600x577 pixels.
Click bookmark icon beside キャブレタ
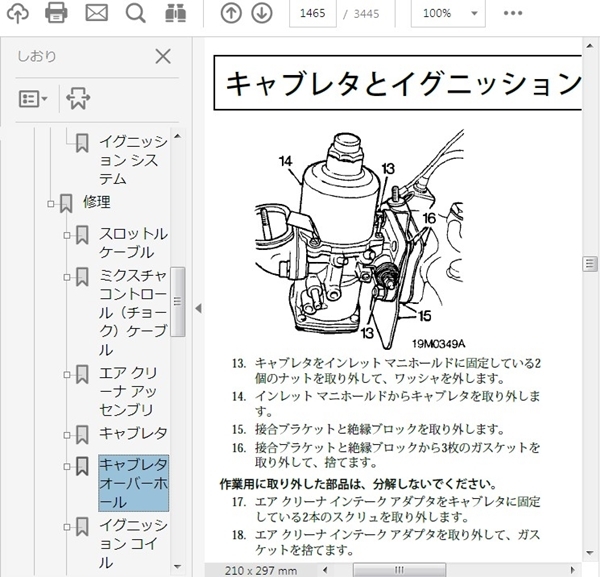pyautogui.click(x=82, y=435)
